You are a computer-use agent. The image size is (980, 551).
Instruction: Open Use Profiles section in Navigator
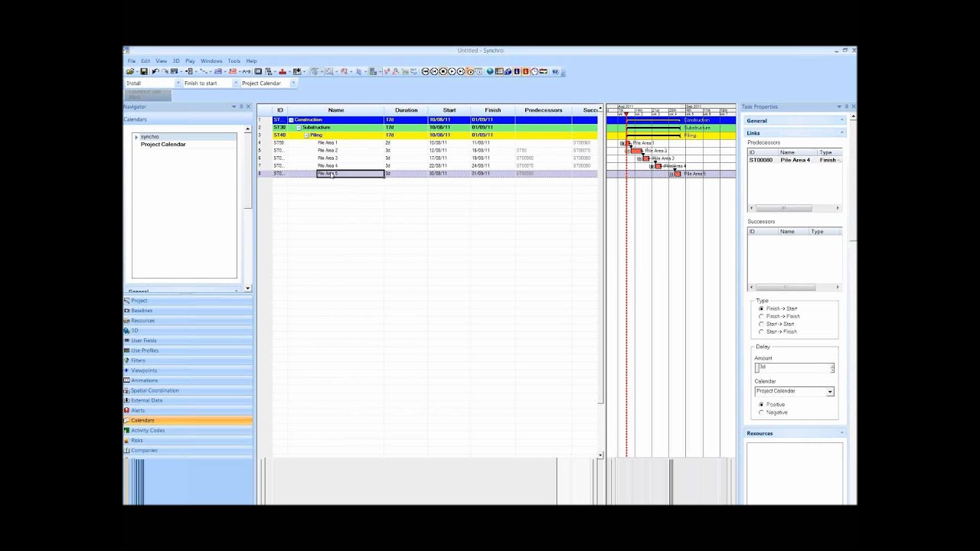click(188, 350)
